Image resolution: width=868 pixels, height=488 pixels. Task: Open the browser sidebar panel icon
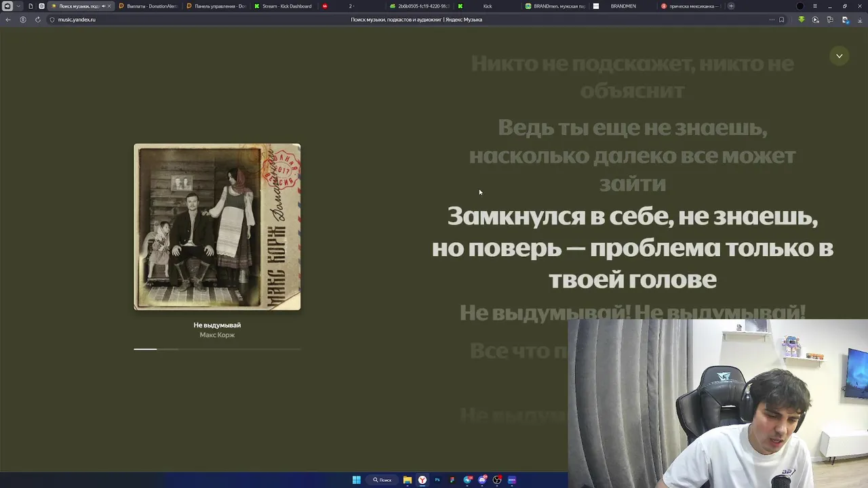click(x=7, y=6)
